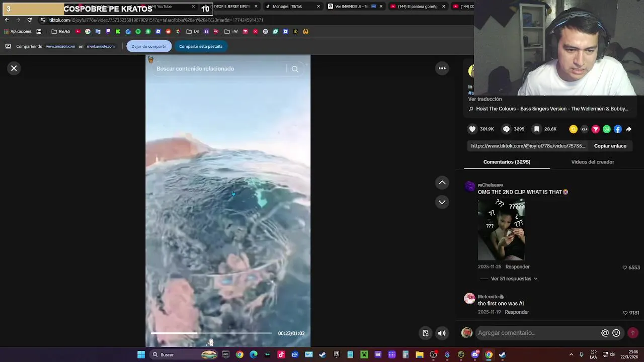Open File Explorer from the taskbar

(x=419, y=355)
